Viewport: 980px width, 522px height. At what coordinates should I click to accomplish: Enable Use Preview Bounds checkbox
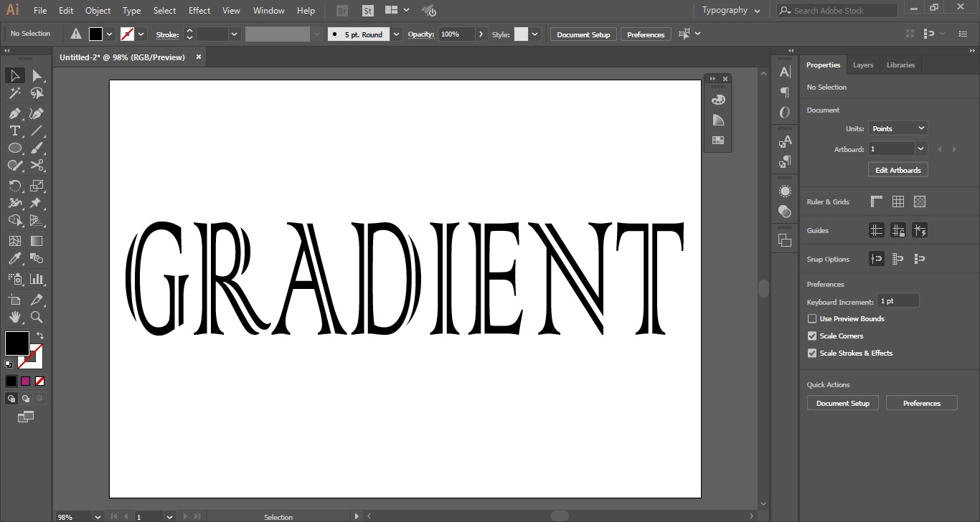point(812,318)
